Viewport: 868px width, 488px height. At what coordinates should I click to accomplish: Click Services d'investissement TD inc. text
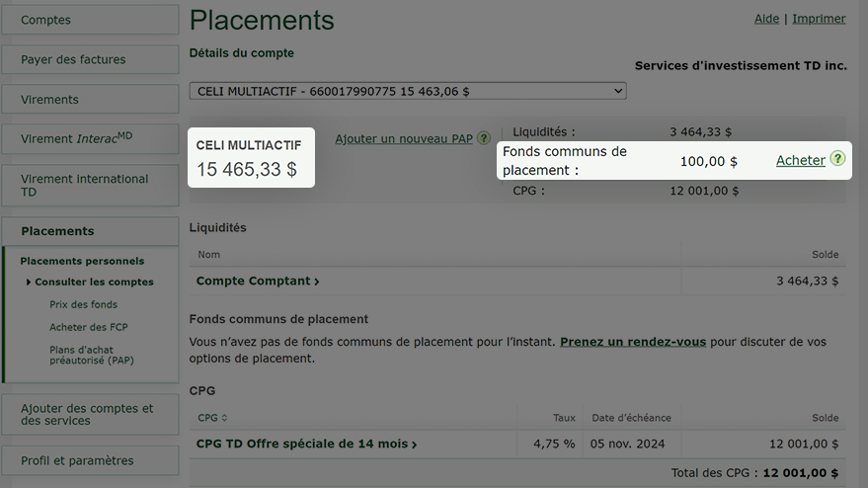coord(741,65)
